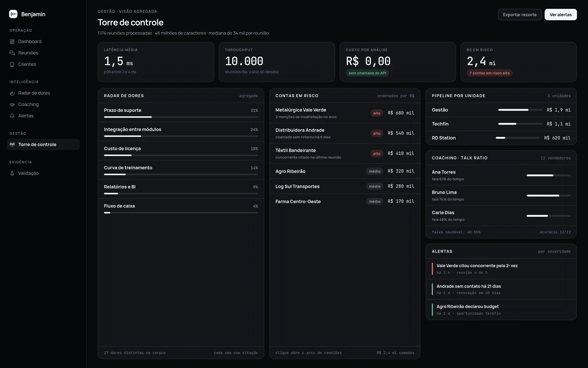
Task: Click Techfin pipeline row
Action: (501, 124)
